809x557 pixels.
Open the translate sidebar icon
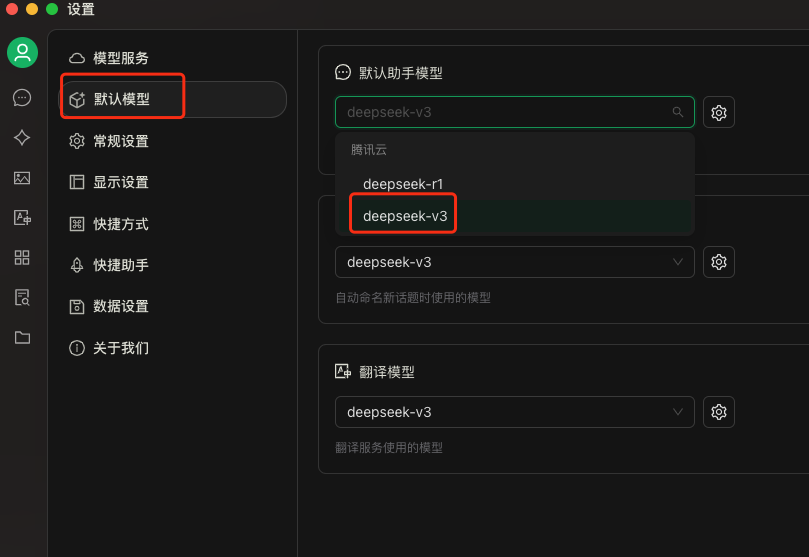pos(22,218)
